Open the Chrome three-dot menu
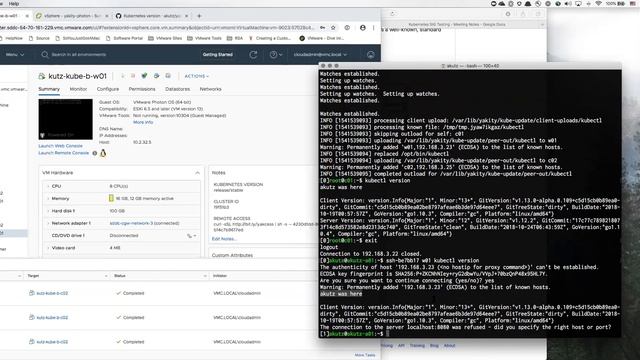The image size is (640, 360). [x=373, y=28]
